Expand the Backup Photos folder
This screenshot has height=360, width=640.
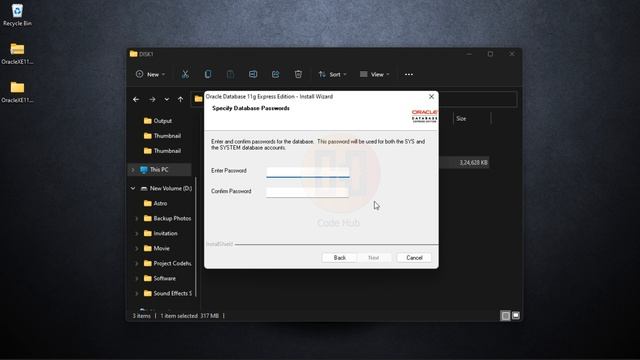[137, 218]
